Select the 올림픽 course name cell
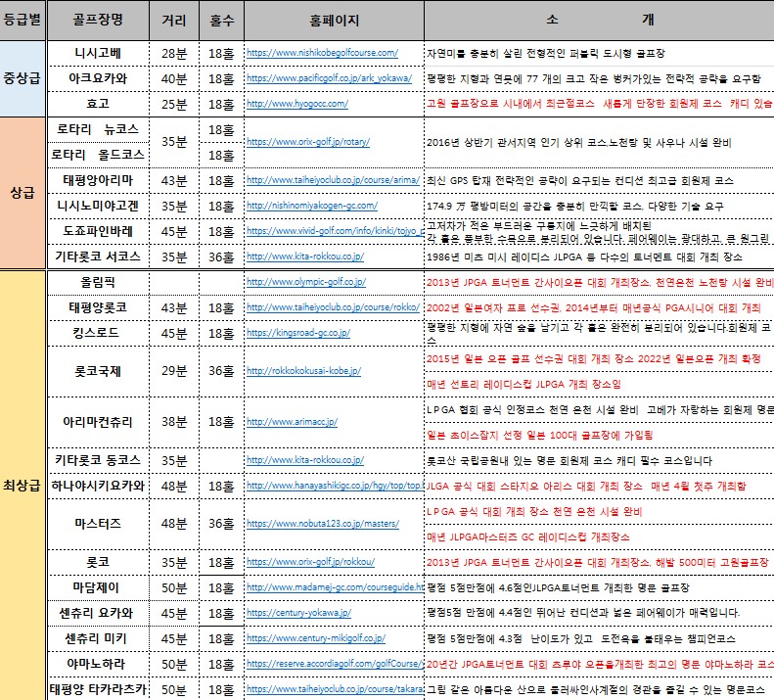774x700 pixels. tap(98, 283)
